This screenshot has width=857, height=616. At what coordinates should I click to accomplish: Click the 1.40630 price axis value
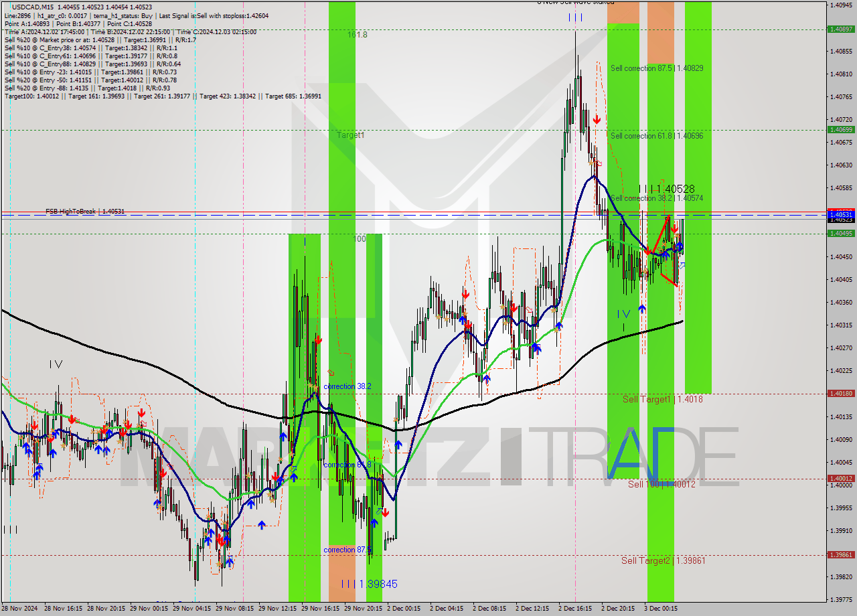tap(841, 165)
